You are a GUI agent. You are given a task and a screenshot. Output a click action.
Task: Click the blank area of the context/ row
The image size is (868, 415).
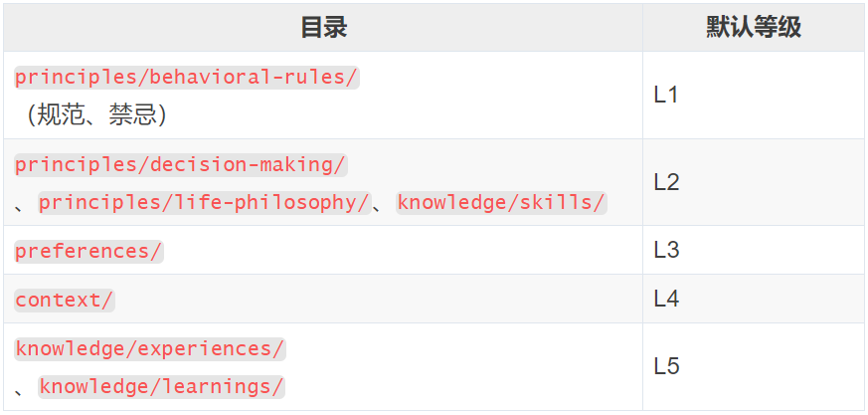point(379,300)
